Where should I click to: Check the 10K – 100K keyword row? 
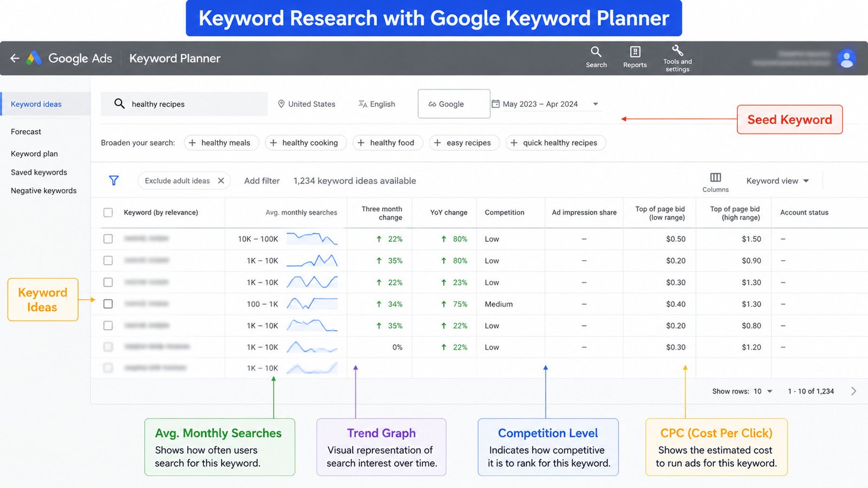[108, 239]
